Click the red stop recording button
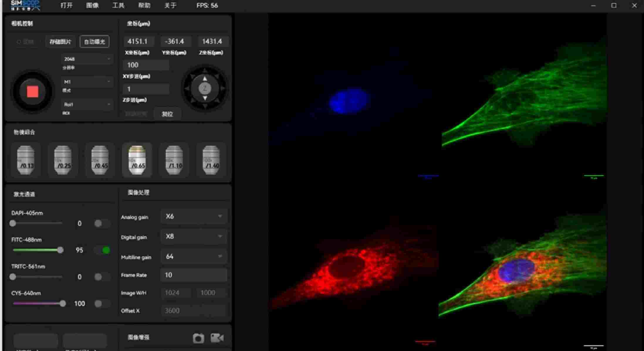 point(33,91)
